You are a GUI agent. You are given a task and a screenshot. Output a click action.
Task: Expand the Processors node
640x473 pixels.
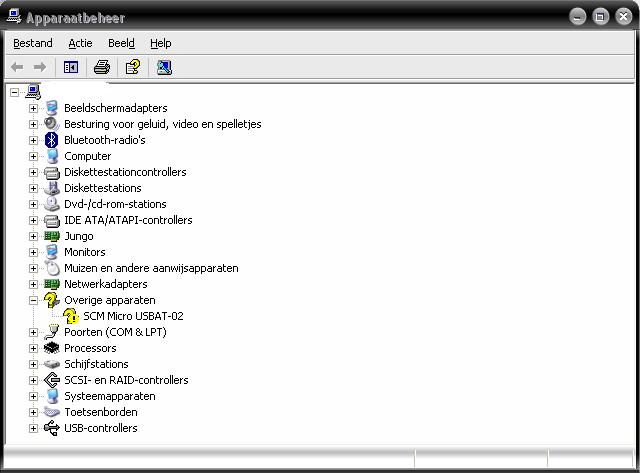click(x=33, y=348)
